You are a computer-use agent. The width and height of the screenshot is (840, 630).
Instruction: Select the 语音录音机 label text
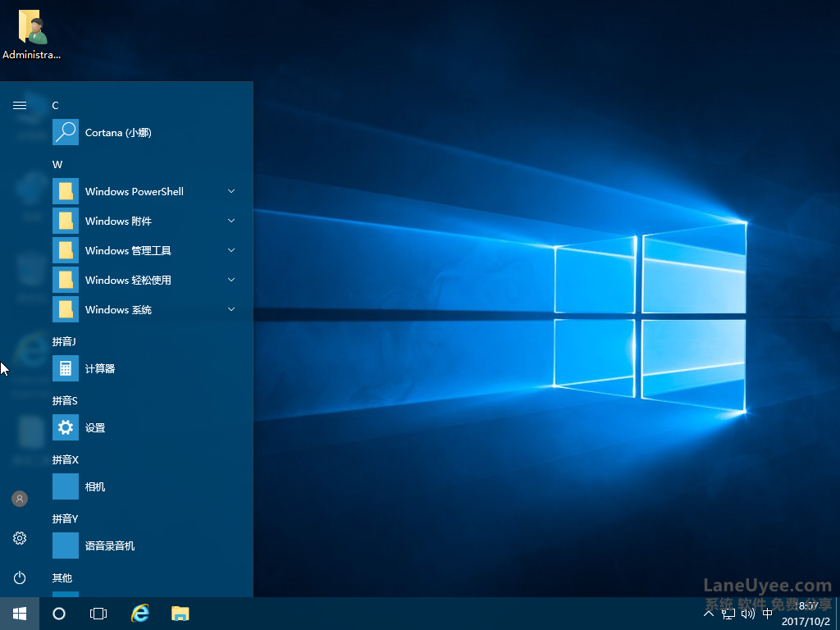tap(110, 546)
